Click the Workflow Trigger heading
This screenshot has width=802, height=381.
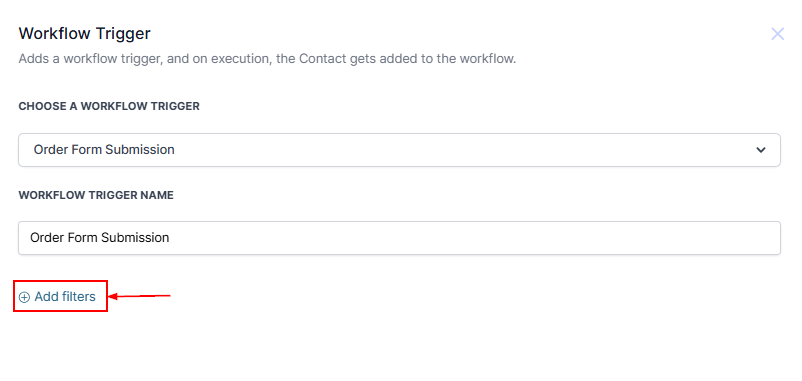pyautogui.click(x=84, y=34)
